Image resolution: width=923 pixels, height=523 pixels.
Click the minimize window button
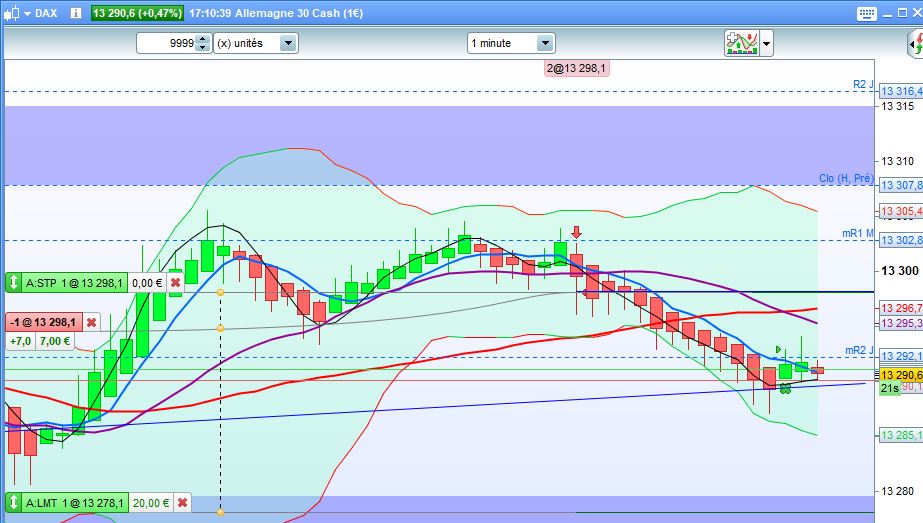coord(888,14)
